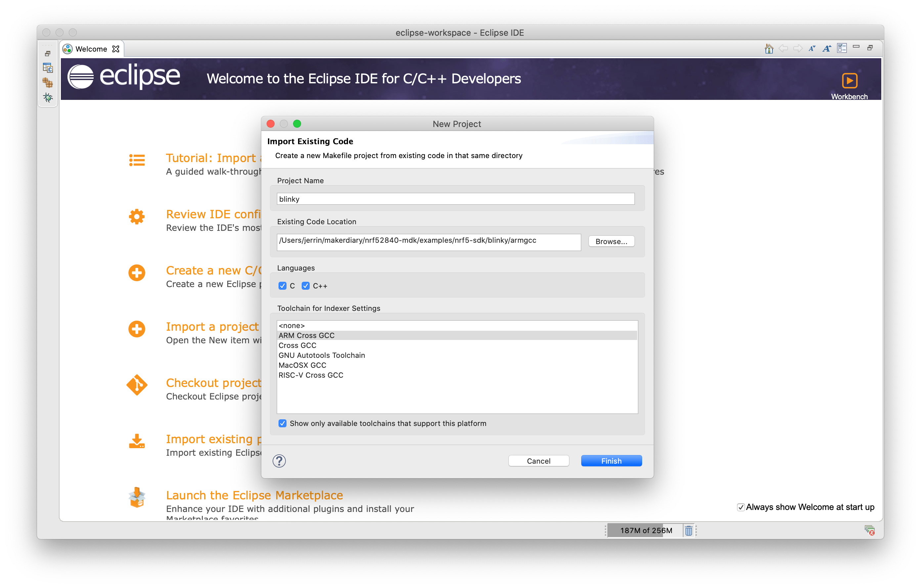Click the debug bug icon in sidebar
The height and width of the screenshot is (588, 921).
coord(48,98)
